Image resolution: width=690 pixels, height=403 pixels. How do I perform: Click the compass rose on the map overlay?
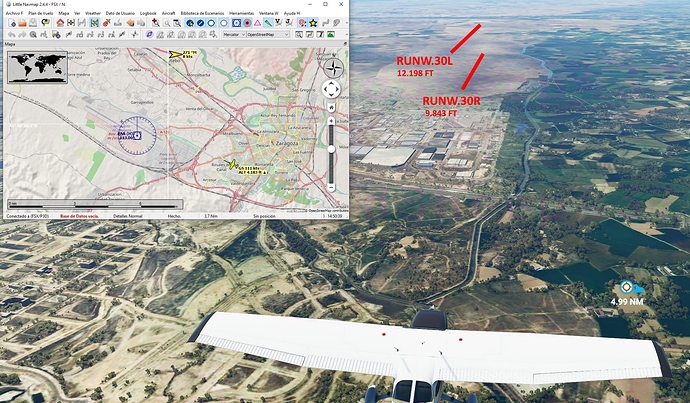point(333,68)
